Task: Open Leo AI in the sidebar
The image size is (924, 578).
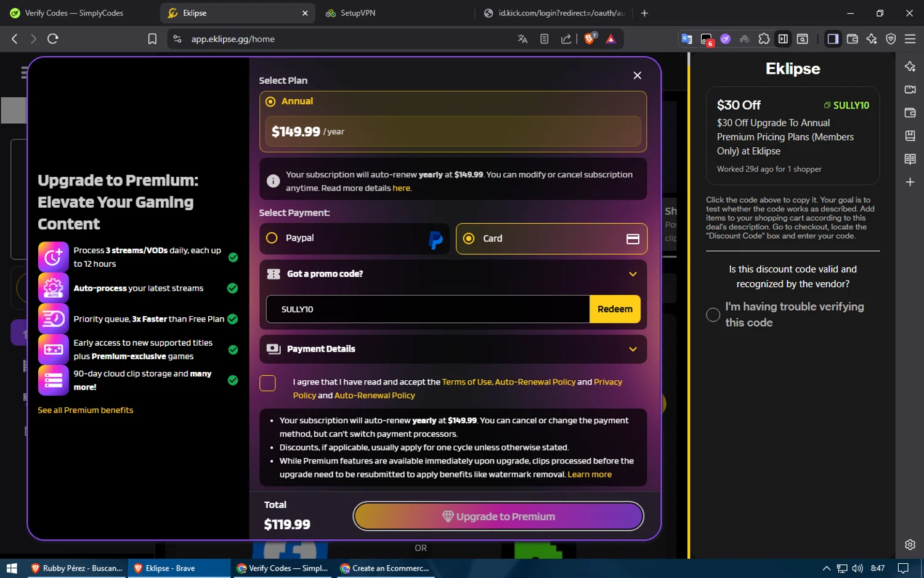Action: (x=910, y=67)
